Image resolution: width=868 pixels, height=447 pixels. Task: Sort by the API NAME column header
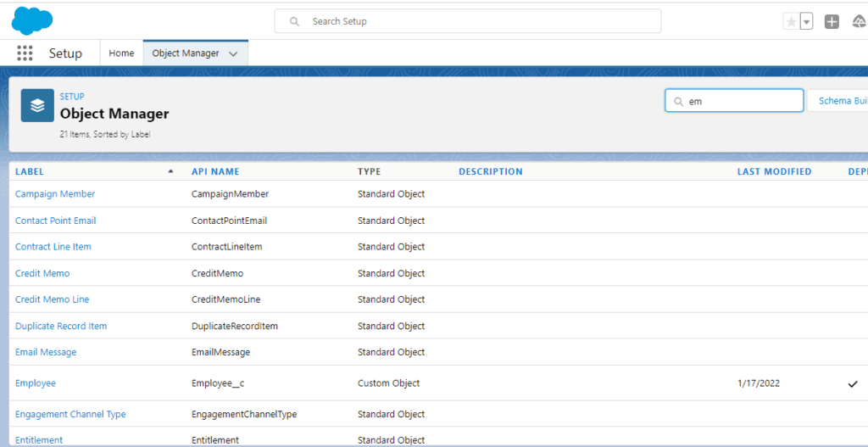point(215,171)
